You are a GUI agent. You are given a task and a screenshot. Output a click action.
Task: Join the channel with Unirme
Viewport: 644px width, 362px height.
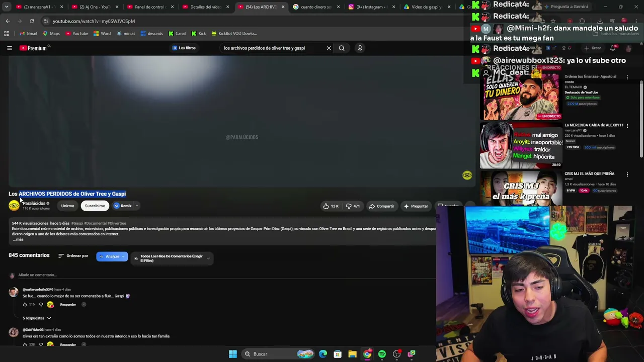pyautogui.click(x=67, y=206)
